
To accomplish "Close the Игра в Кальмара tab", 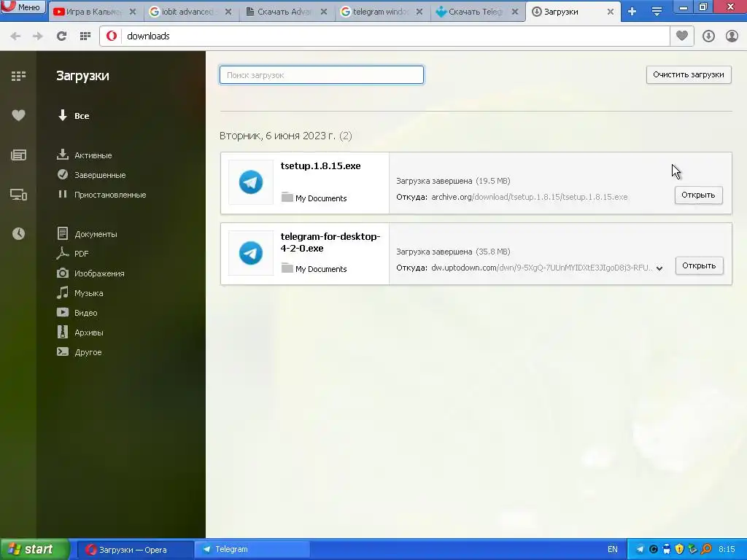I will tap(133, 12).
